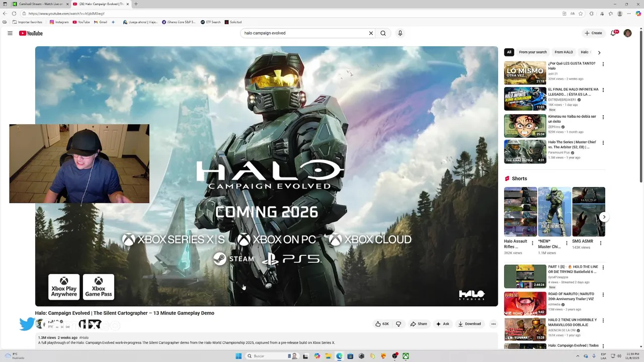Click the browser address bar URL
Screen dimensions: 644x362
(66, 14)
